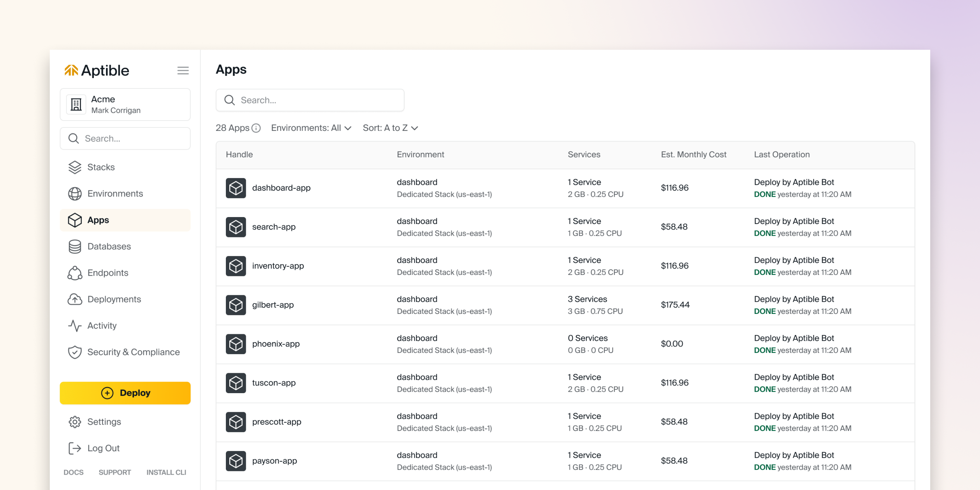Screen dimensions: 980x490
Task: Click the gilbert-app cube icon
Action: (236, 305)
